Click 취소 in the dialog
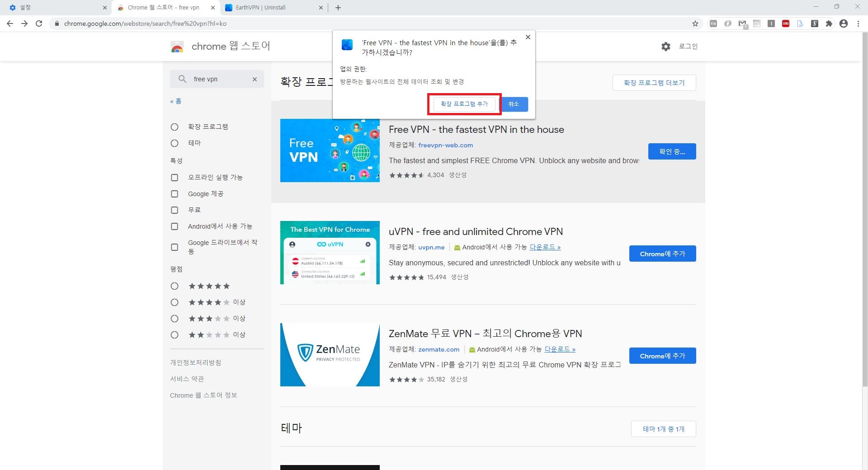Viewport: 868px width, 470px height. click(x=514, y=104)
